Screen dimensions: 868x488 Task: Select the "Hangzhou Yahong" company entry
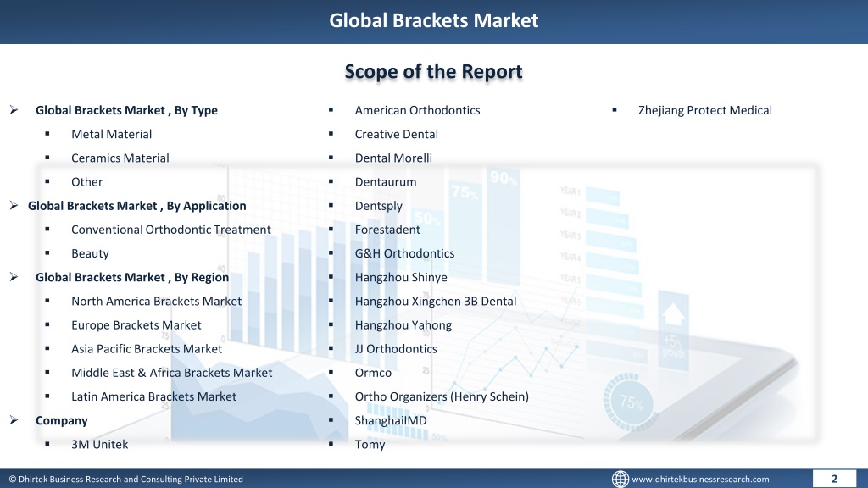point(403,324)
